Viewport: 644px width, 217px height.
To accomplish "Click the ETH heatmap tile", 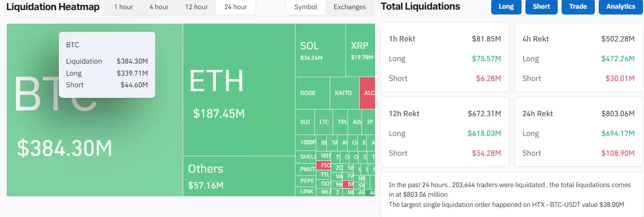I will point(239,90).
